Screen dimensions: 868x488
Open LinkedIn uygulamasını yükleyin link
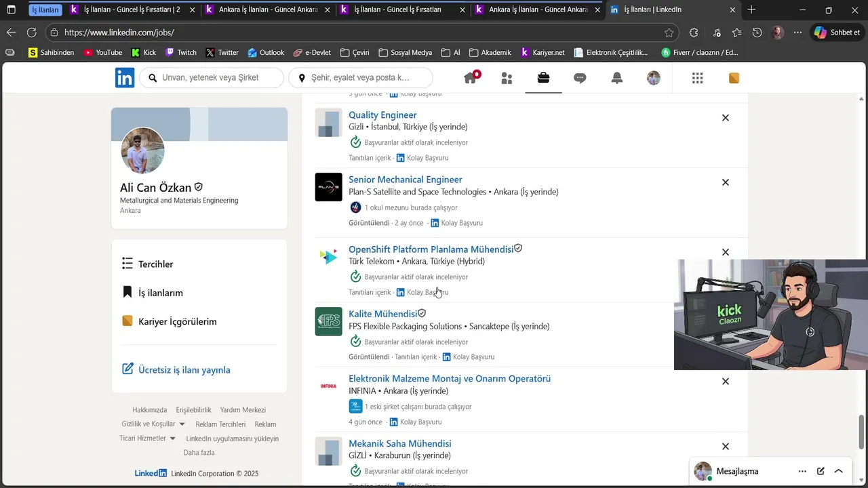(233, 439)
